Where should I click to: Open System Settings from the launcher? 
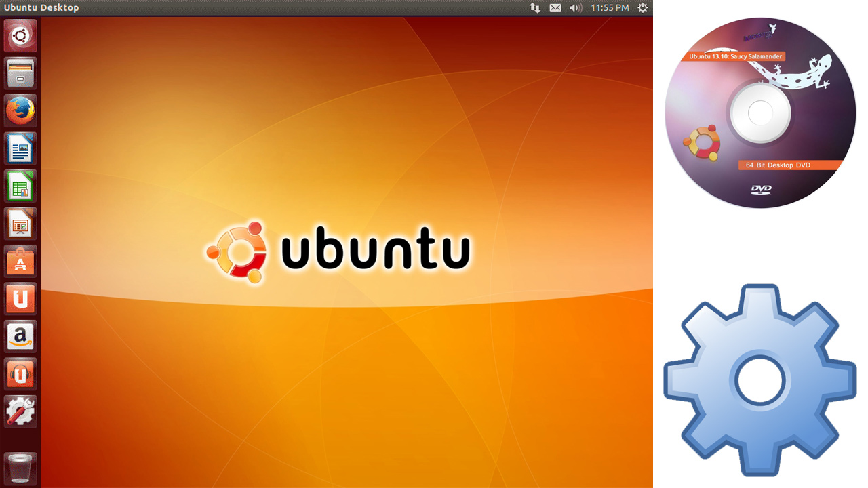pyautogui.click(x=20, y=411)
